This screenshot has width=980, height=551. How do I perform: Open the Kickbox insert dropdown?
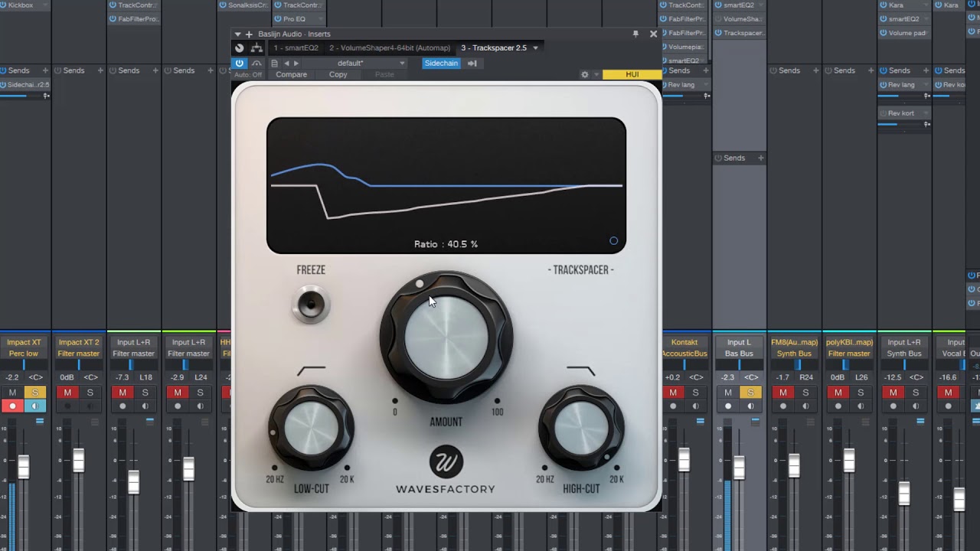[x=46, y=5]
